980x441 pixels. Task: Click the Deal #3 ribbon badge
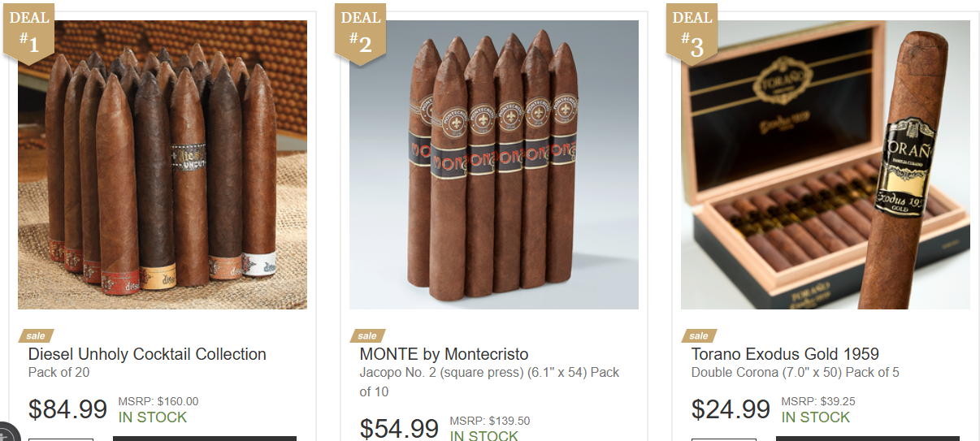coord(692,32)
